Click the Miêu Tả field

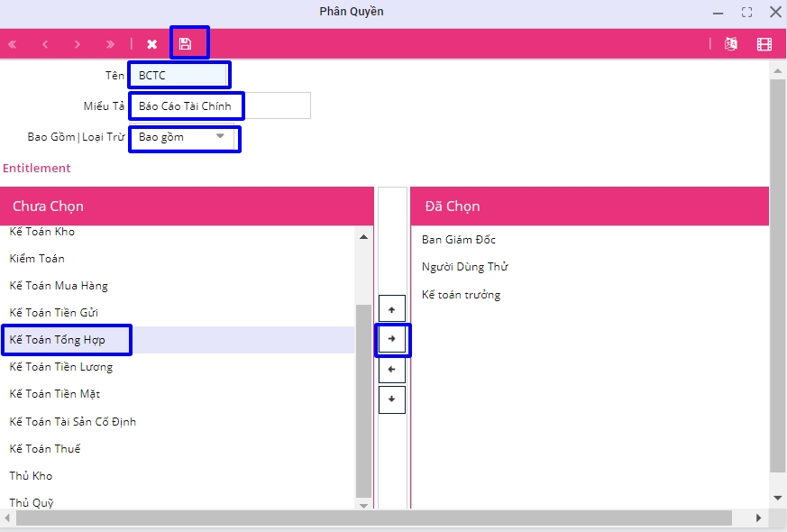click(x=220, y=106)
